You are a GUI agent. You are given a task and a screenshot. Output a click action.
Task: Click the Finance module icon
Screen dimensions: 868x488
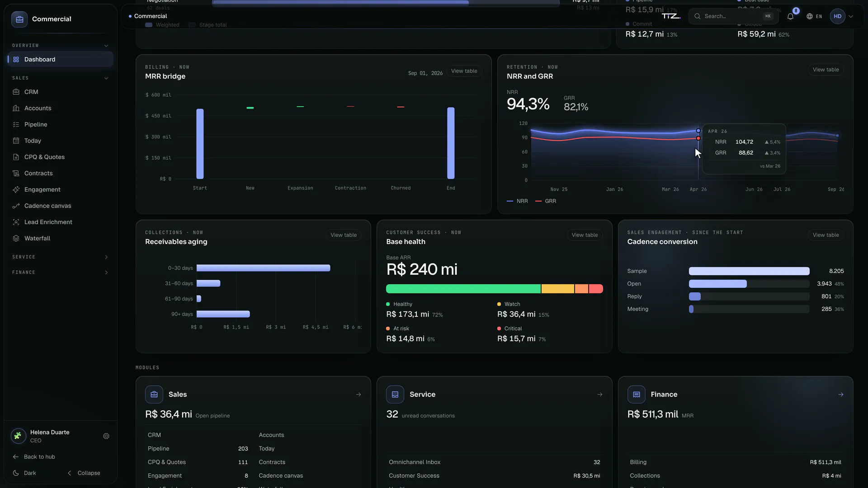637,394
